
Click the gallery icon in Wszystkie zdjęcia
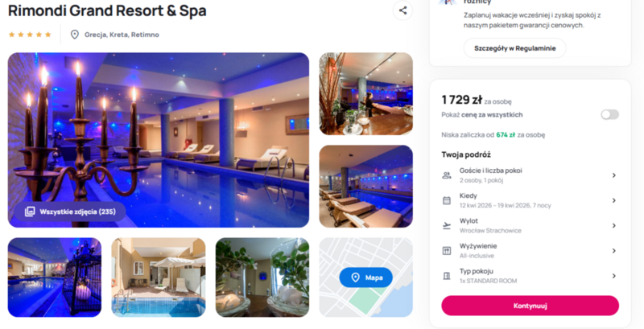[x=30, y=212]
